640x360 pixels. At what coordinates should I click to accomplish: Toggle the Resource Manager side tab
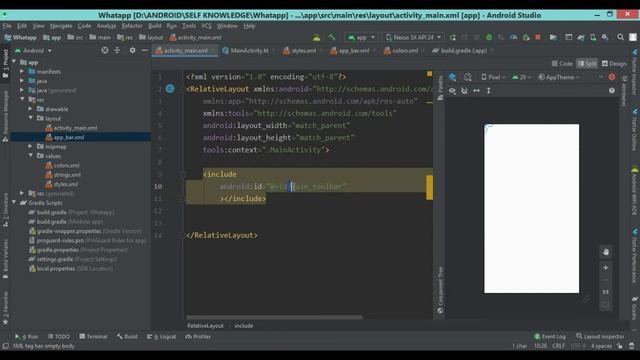pos(5,116)
